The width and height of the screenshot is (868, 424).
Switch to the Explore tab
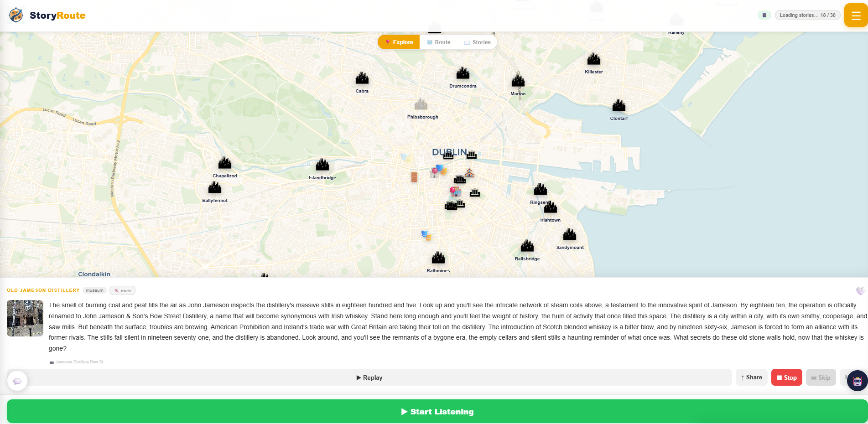[399, 42]
